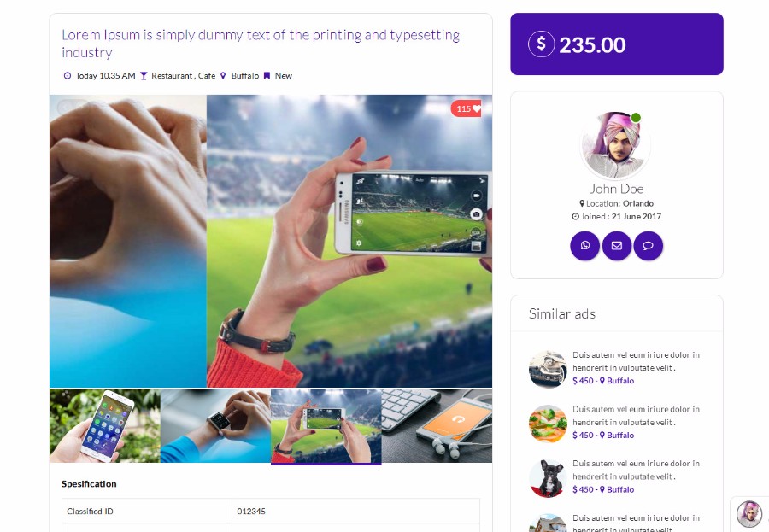Viewport: 769px width, 532px height.
Task: Open chat with the speech bubble icon
Action: coord(648,246)
